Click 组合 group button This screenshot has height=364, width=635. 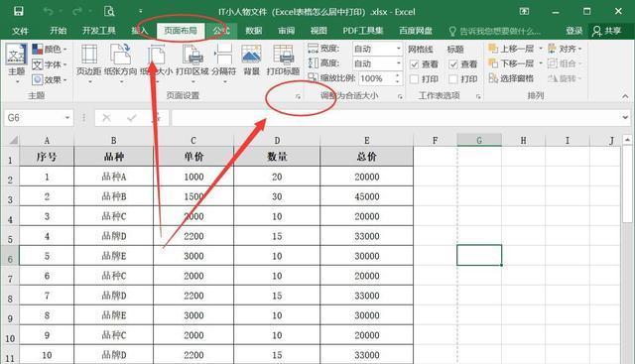click(x=565, y=63)
